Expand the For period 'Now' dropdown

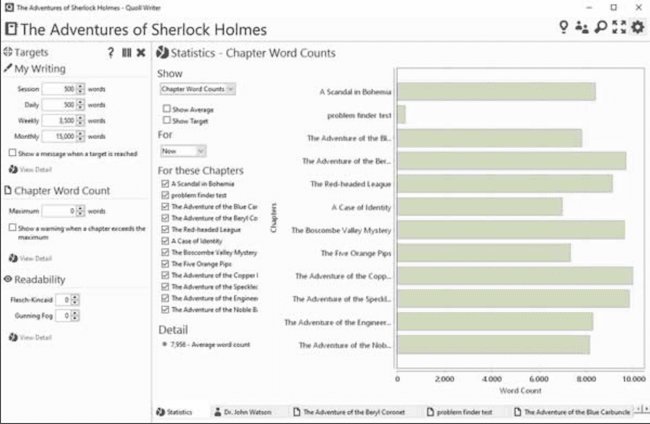(x=182, y=151)
